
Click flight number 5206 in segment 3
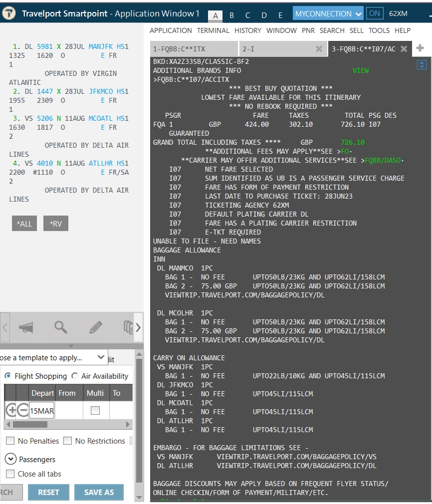45,118
